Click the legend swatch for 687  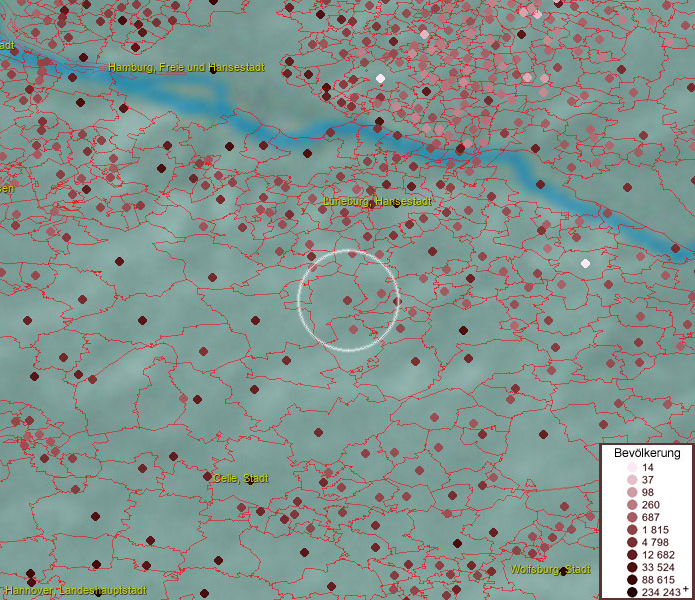click(632, 517)
